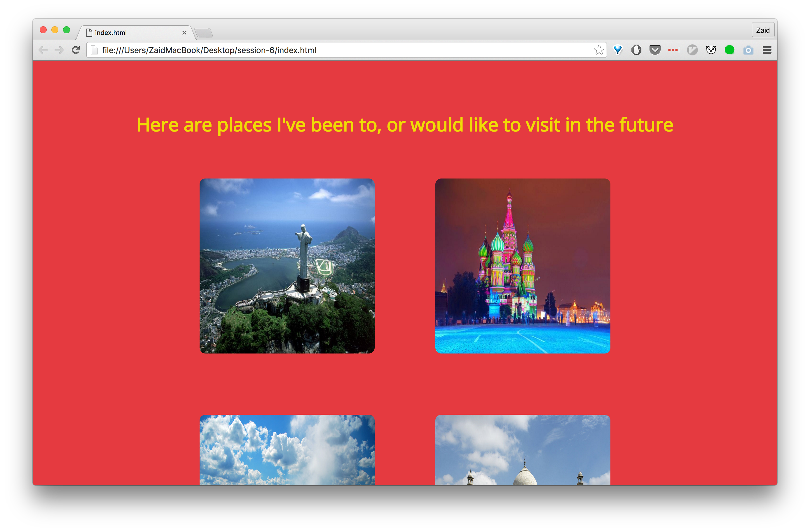Viewport: 810px width, 532px height.
Task: Click the page icon in the address bar
Action: [94, 50]
